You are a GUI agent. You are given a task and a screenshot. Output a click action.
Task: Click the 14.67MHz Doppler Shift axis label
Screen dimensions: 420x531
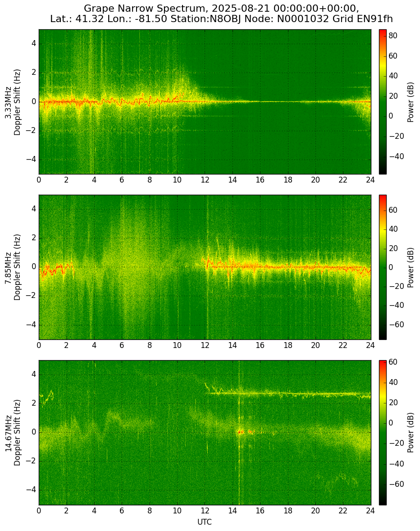click(x=13, y=432)
